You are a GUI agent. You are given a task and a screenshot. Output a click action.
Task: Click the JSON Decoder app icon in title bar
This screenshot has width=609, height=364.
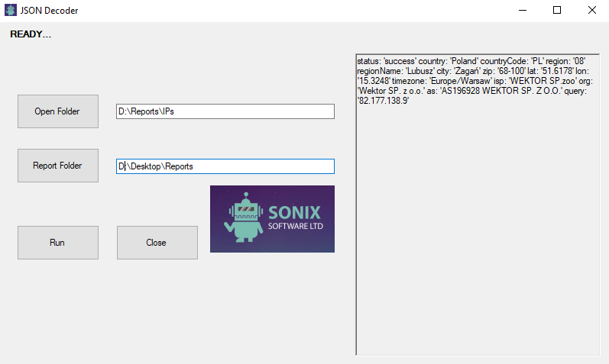pos(9,11)
